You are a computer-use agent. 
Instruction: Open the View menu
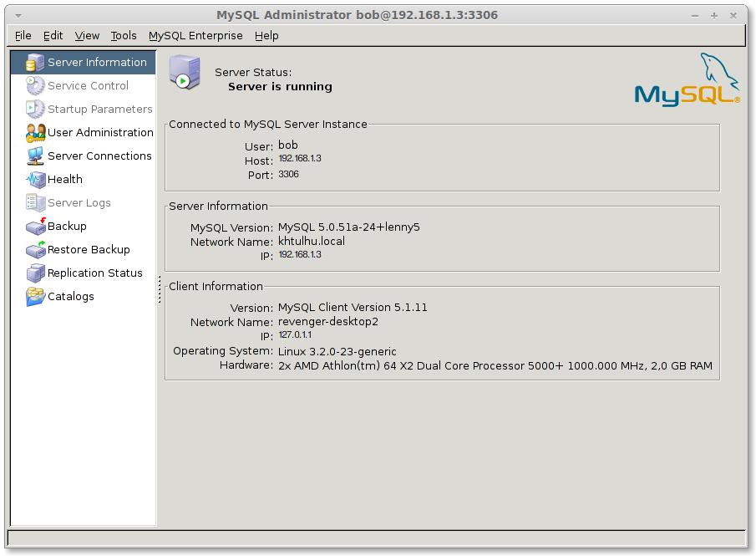point(87,36)
